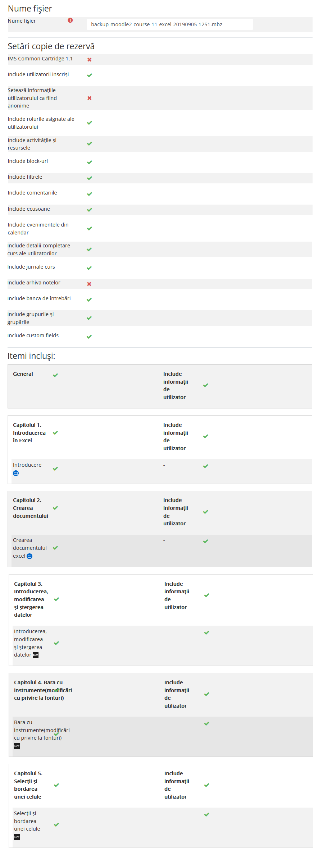
Task: Click the blue page icon beside Introducere
Action: click(15, 473)
